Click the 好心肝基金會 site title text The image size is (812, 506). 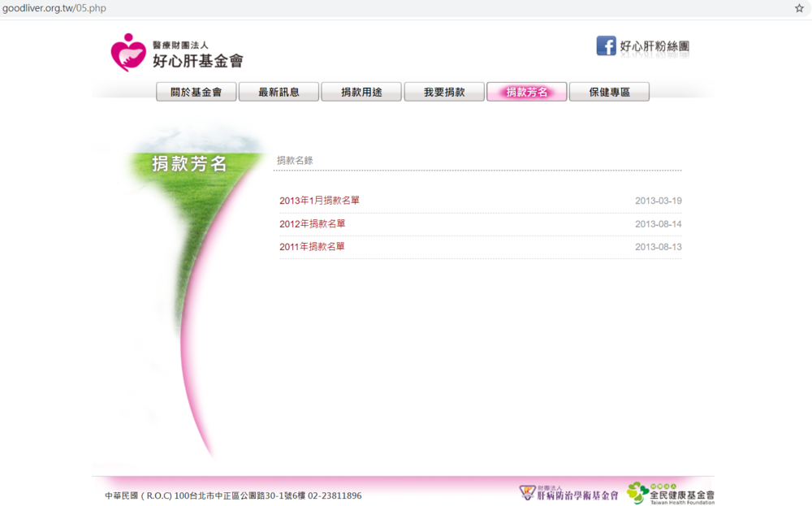[x=197, y=60]
